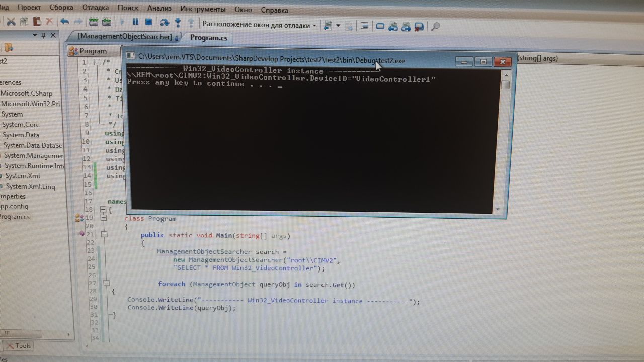Close the test2.exe console window
This screenshot has width=644, height=362.
click(x=502, y=62)
